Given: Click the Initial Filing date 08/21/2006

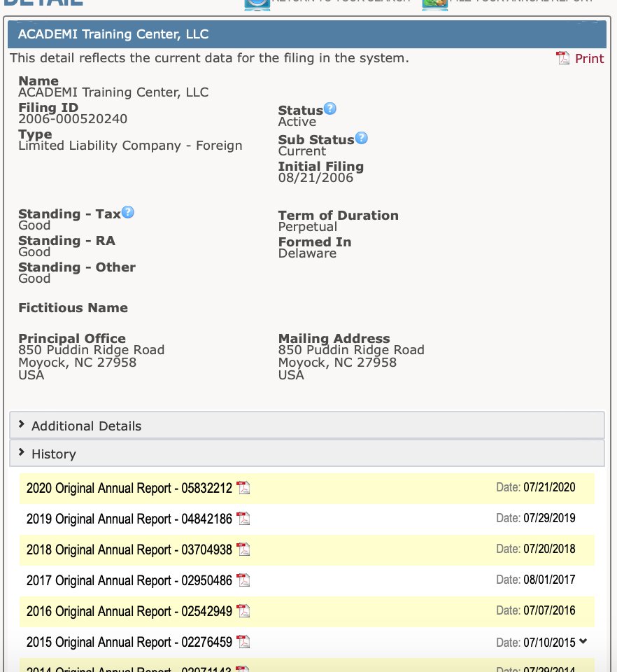Looking at the screenshot, I should pos(315,177).
